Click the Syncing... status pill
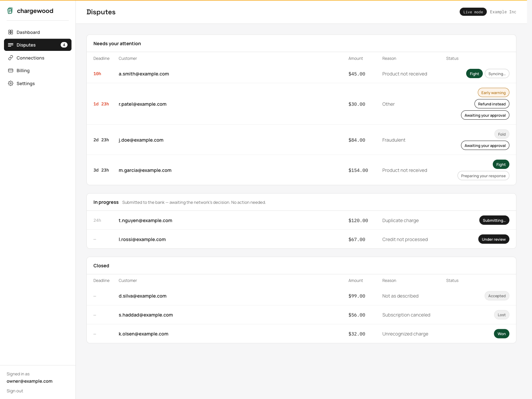Image resolution: width=532 pixels, height=399 pixels. (x=497, y=74)
